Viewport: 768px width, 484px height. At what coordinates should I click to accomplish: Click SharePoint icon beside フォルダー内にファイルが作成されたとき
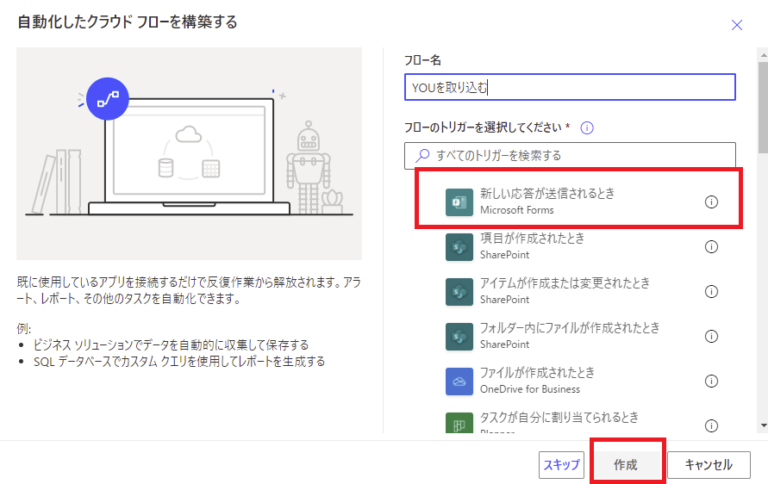pyautogui.click(x=459, y=336)
